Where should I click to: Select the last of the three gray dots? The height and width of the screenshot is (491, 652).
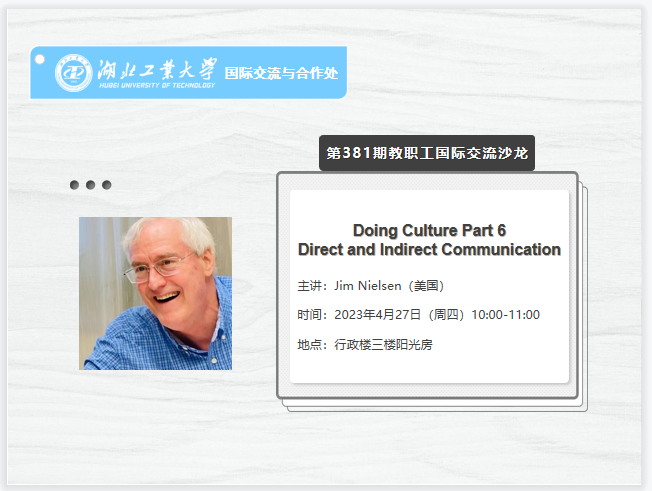pos(106,185)
